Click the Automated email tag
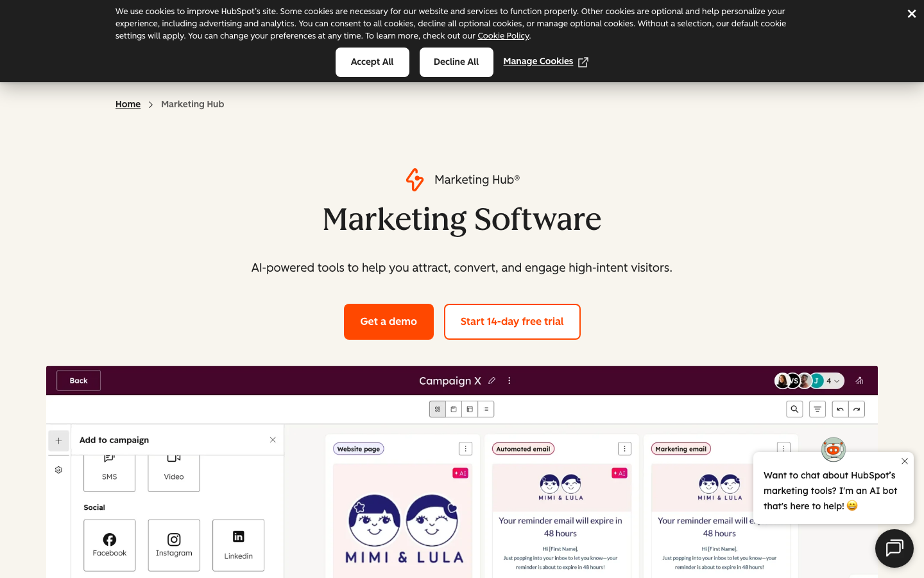924x578 pixels. 523,449
